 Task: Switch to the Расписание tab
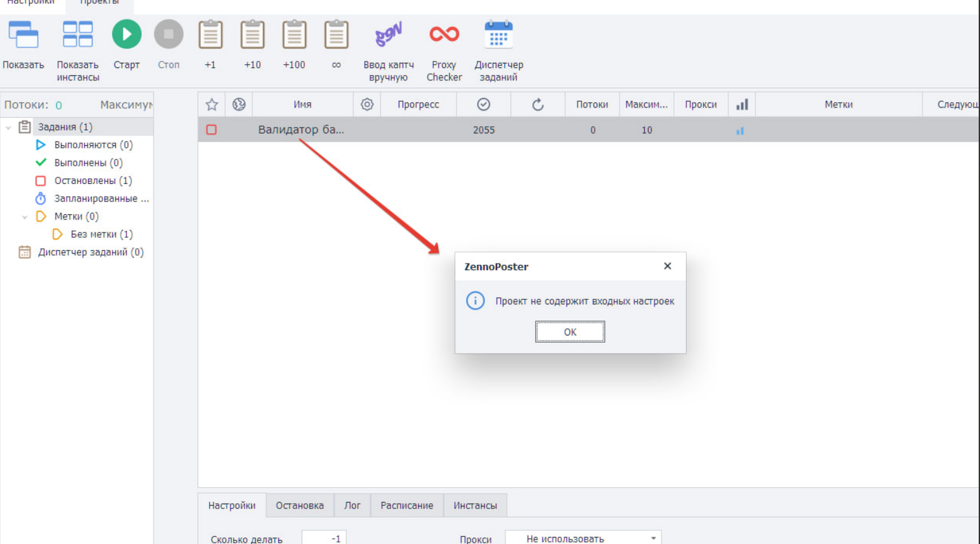[x=406, y=505]
